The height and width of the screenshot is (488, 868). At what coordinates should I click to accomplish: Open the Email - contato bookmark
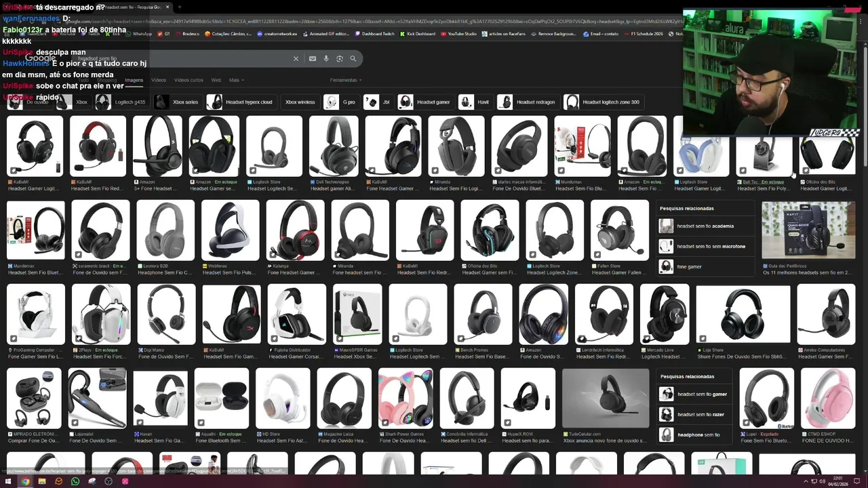[601, 34]
